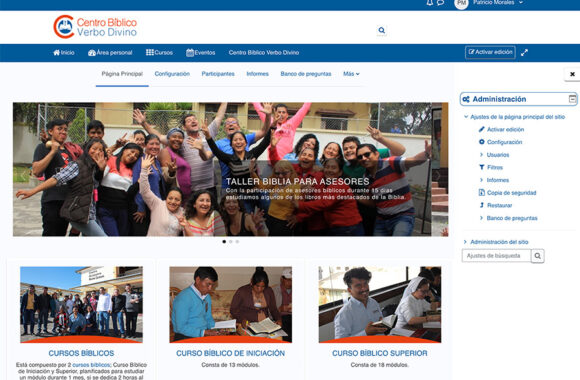Click the Administración block gears icon
This screenshot has height=380, width=580.
pos(466,99)
